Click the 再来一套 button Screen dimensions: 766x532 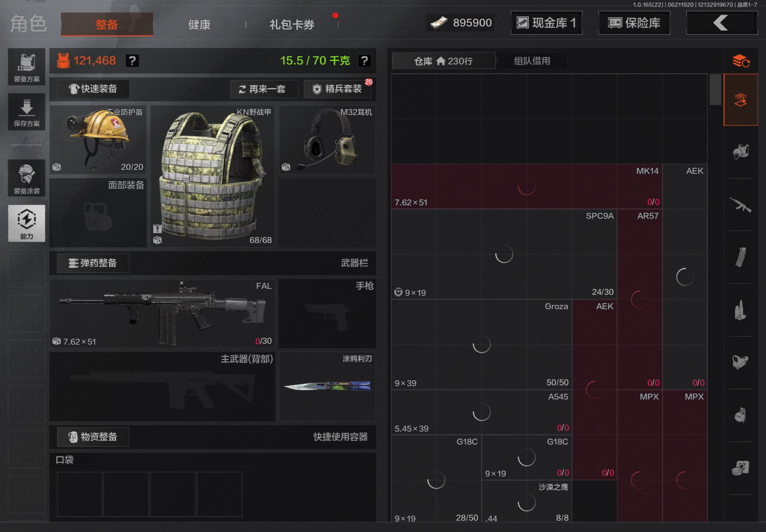tap(264, 89)
